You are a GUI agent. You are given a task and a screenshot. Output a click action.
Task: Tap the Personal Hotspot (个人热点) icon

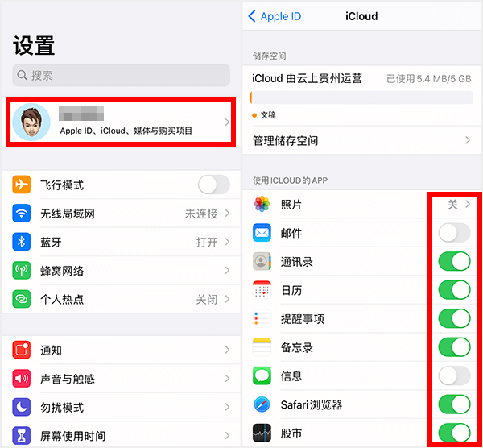point(21,299)
